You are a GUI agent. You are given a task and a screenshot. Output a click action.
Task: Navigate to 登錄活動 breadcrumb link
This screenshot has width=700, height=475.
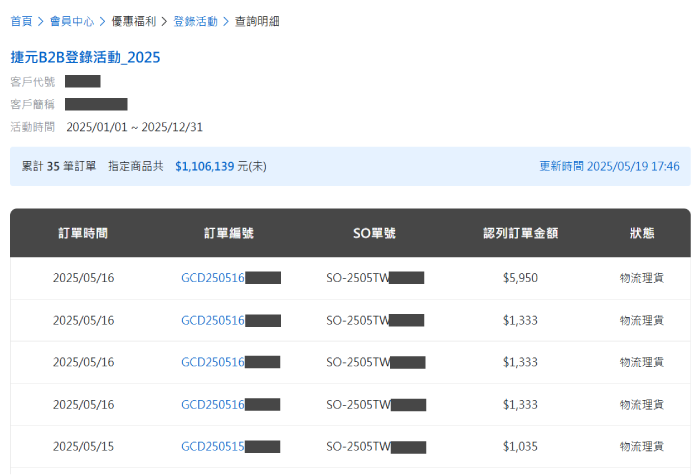pyautogui.click(x=195, y=20)
